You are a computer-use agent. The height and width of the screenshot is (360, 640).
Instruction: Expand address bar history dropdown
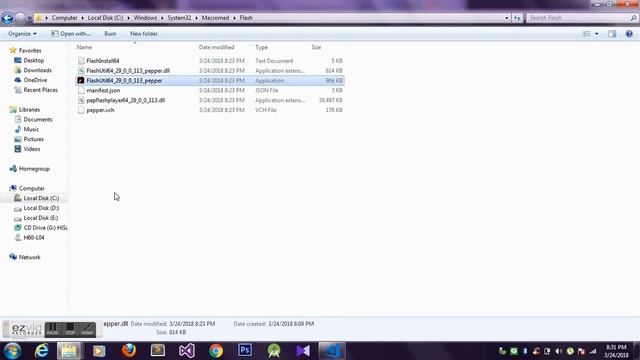point(507,18)
